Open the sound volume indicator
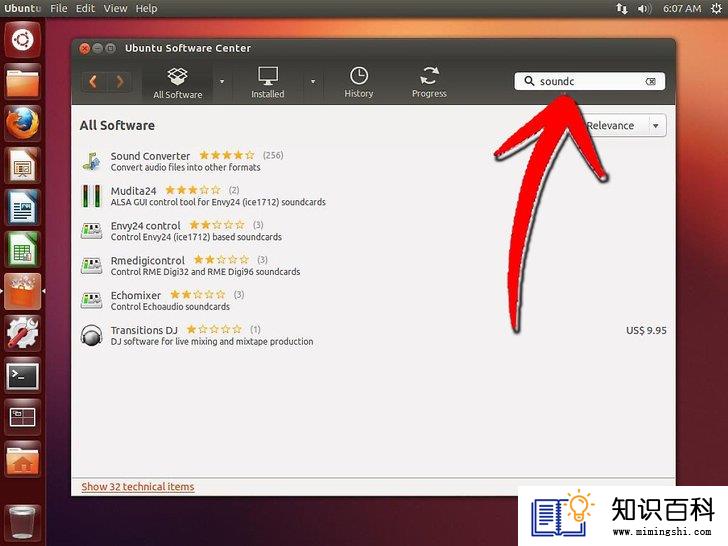The image size is (728, 546). coord(644,8)
